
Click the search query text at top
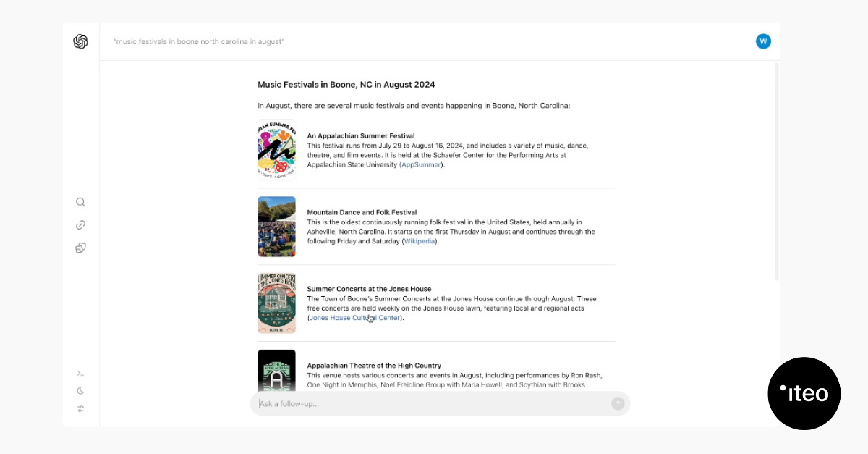199,42
